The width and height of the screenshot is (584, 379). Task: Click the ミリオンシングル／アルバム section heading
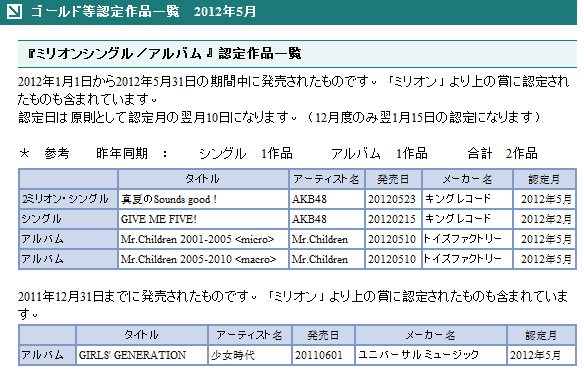pyautogui.click(x=164, y=54)
